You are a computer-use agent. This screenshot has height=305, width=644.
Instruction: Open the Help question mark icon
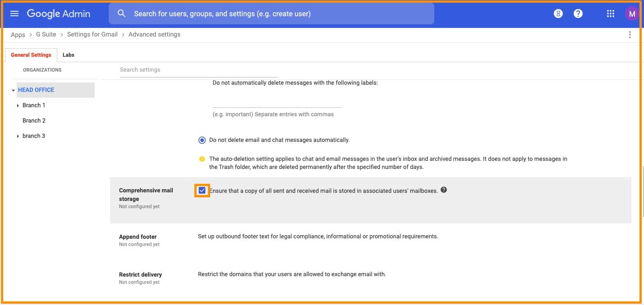click(578, 14)
